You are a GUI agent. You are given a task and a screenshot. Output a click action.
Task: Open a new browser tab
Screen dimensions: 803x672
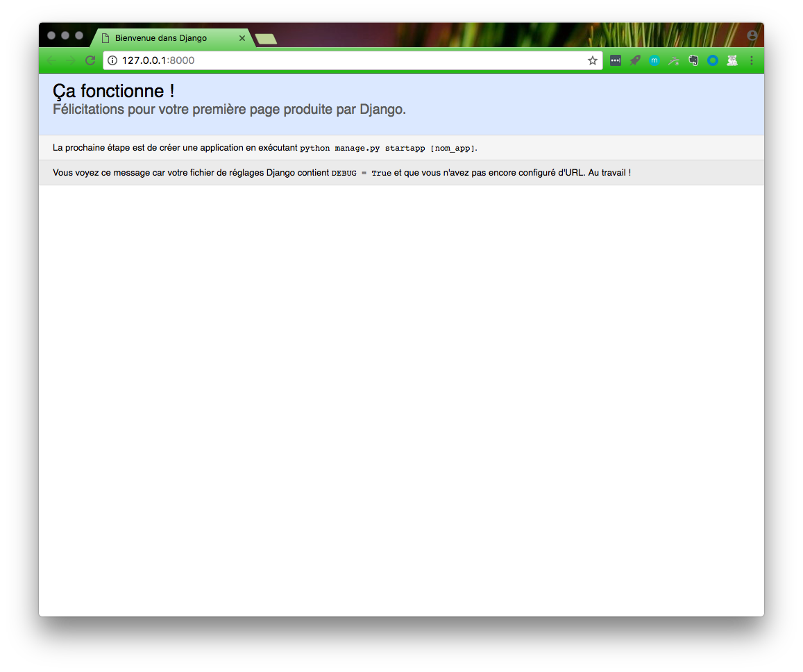point(266,39)
